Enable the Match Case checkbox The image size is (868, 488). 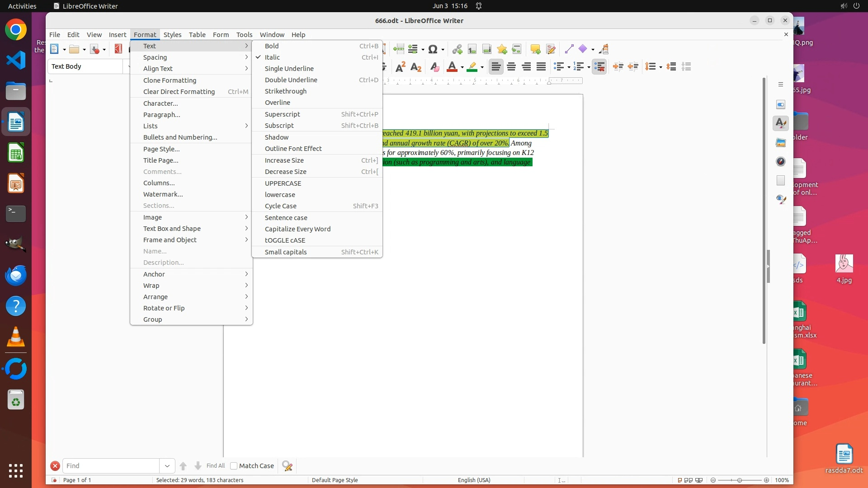[x=234, y=466]
